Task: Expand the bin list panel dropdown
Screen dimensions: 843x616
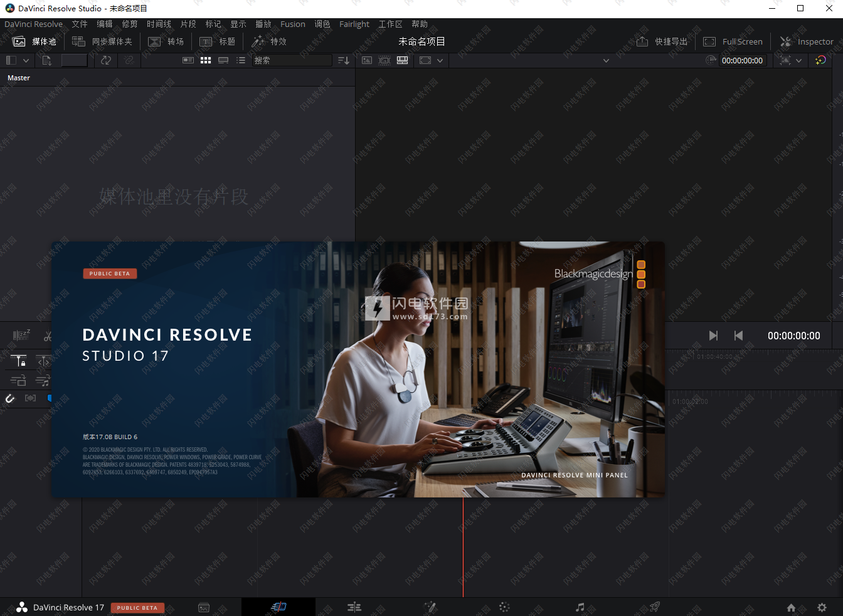Action: point(26,61)
